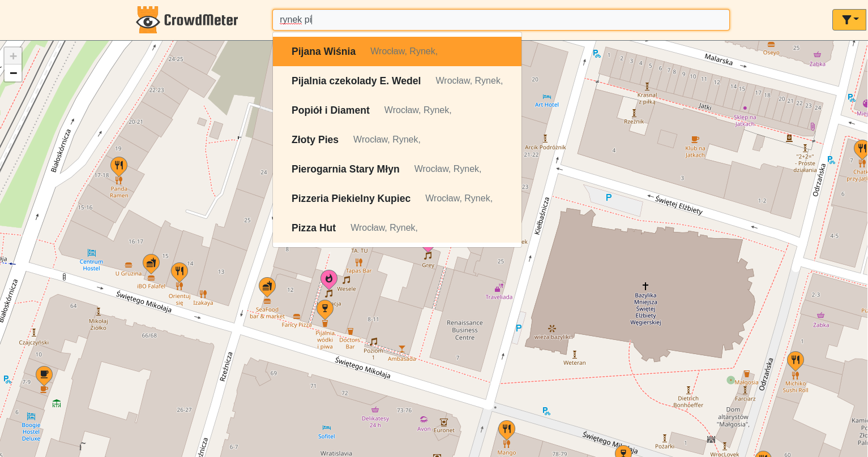
Task: Click the Fancy Pizza burger icon
Action: point(297,317)
